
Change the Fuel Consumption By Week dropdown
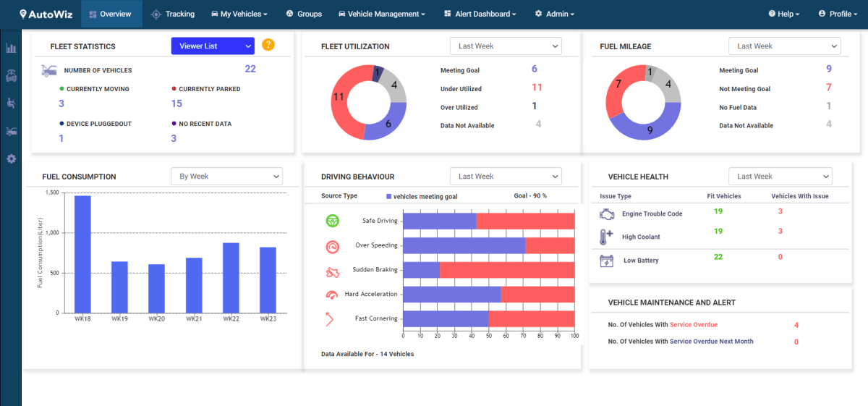(226, 176)
